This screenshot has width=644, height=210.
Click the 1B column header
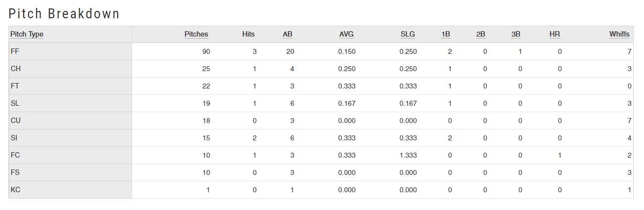point(446,34)
